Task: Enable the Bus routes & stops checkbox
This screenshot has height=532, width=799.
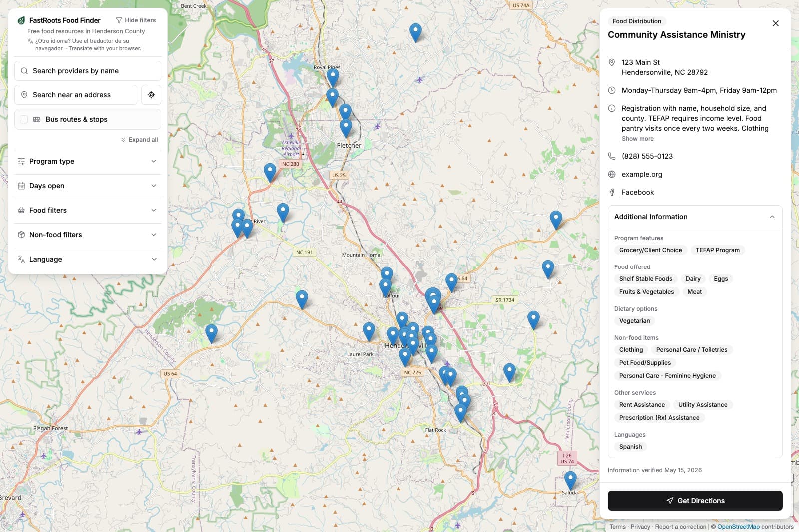Action: (x=24, y=119)
